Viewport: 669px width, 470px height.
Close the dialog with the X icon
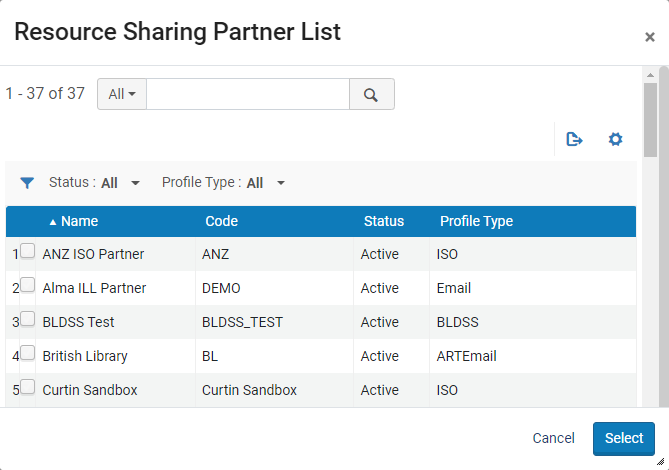click(649, 37)
